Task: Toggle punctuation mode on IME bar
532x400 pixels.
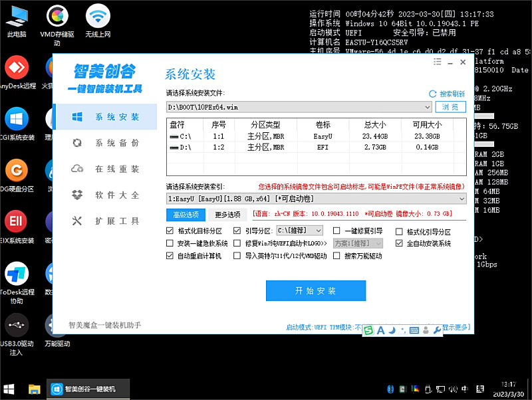Action: [x=403, y=330]
